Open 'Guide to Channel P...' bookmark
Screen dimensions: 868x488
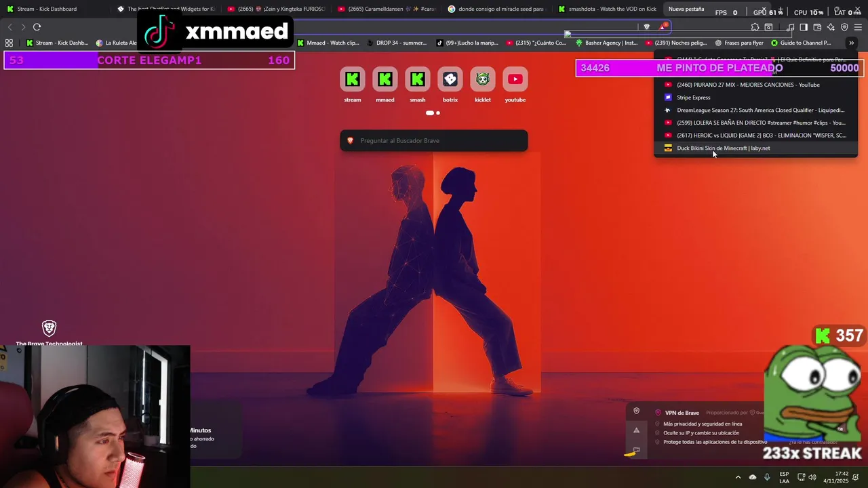tap(801, 43)
